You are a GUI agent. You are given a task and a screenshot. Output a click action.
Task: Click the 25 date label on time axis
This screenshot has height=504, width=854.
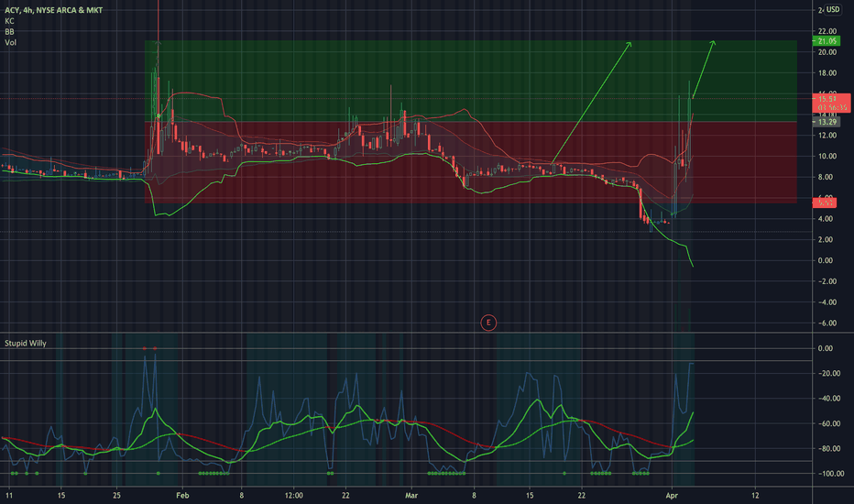pos(116,495)
